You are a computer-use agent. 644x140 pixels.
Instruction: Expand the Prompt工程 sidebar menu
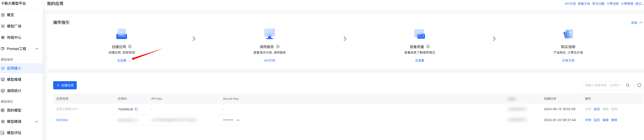37,49
